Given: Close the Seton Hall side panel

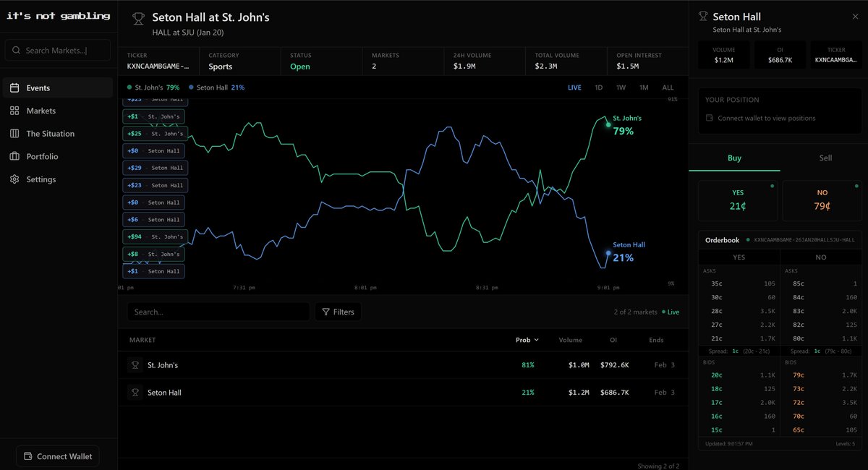Looking at the screenshot, I should point(856,17).
